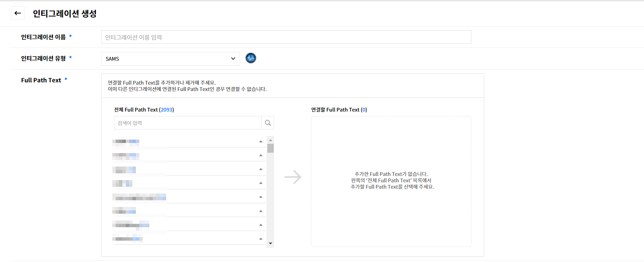Go back using the left arrow button
The height and width of the screenshot is (262, 644).
click(x=18, y=13)
